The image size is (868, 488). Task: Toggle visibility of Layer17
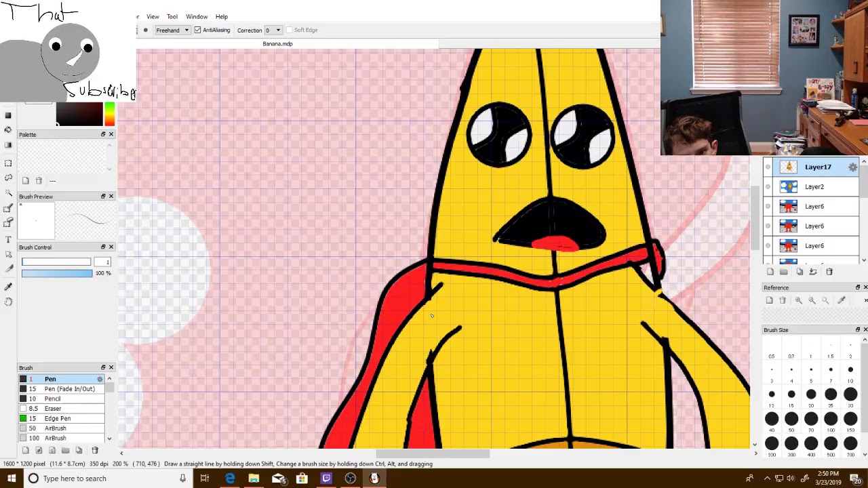coord(768,167)
